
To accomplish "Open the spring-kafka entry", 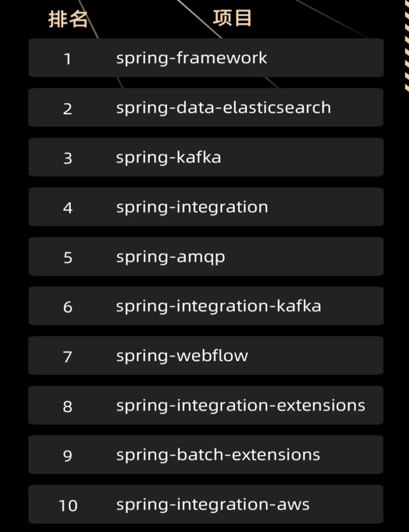I will pyautogui.click(x=206, y=157).
